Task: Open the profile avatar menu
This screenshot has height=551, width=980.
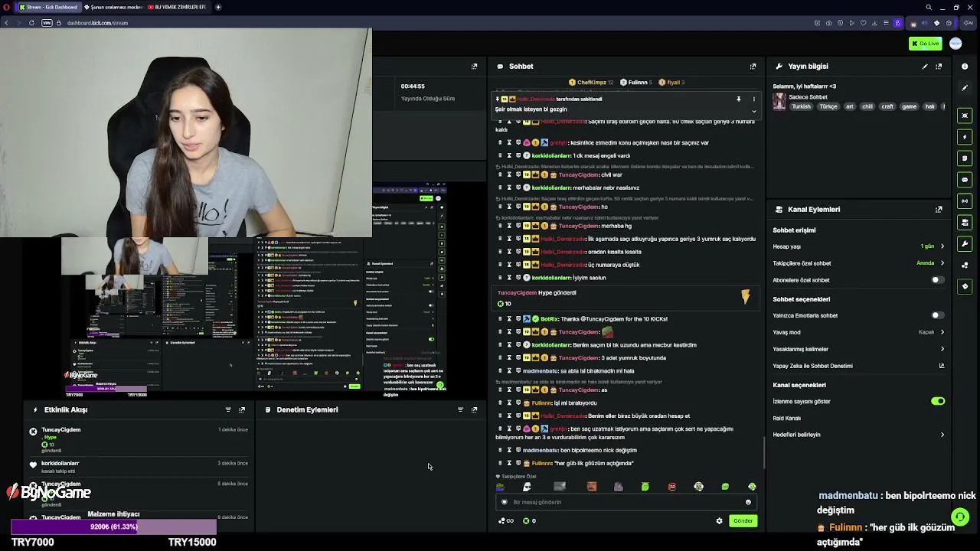Action: [x=955, y=44]
